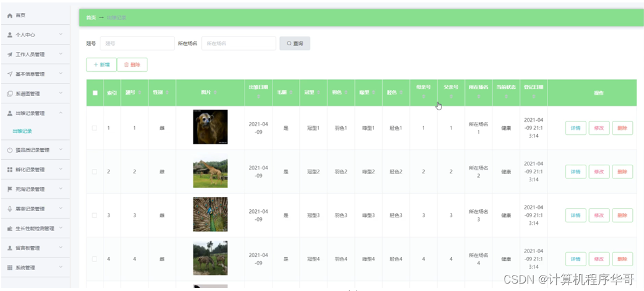This screenshot has height=291, width=644.
Task: Sort by 父亲号 using header arrows
Action: click(x=451, y=97)
